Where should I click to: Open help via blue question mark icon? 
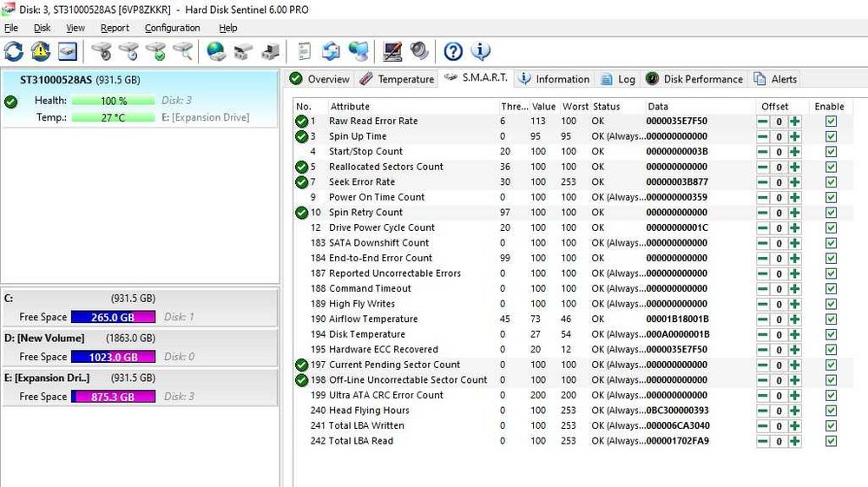tap(453, 51)
